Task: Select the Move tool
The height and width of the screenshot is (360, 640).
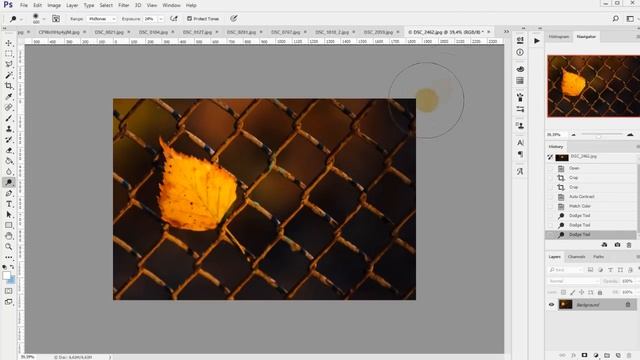Action: (x=9, y=43)
